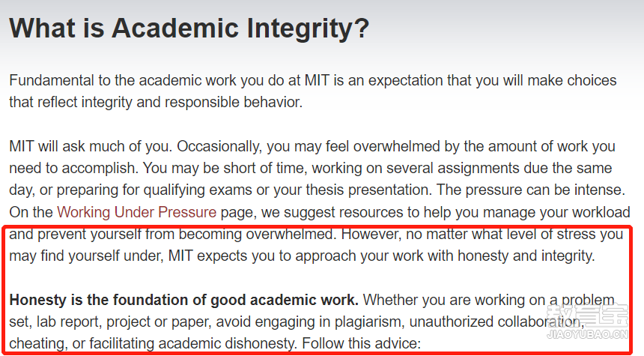Click the JIAOYUBAO.CN watermark text

[588, 334]
